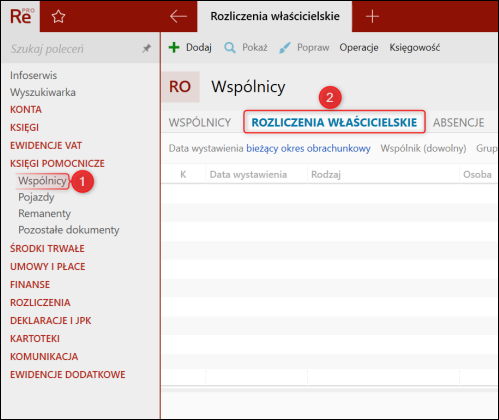Open the Księgowość menu
This screenshot has width=499, height=420.
pos(415,48)
